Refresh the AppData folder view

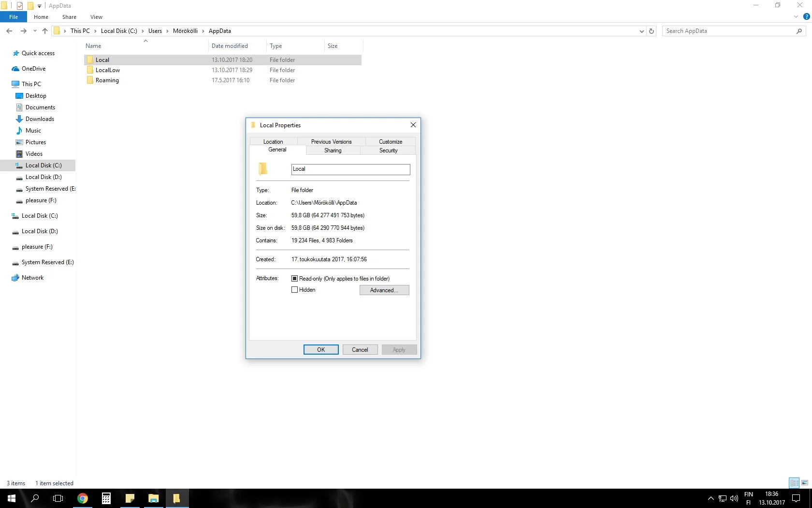pos(652,31)
